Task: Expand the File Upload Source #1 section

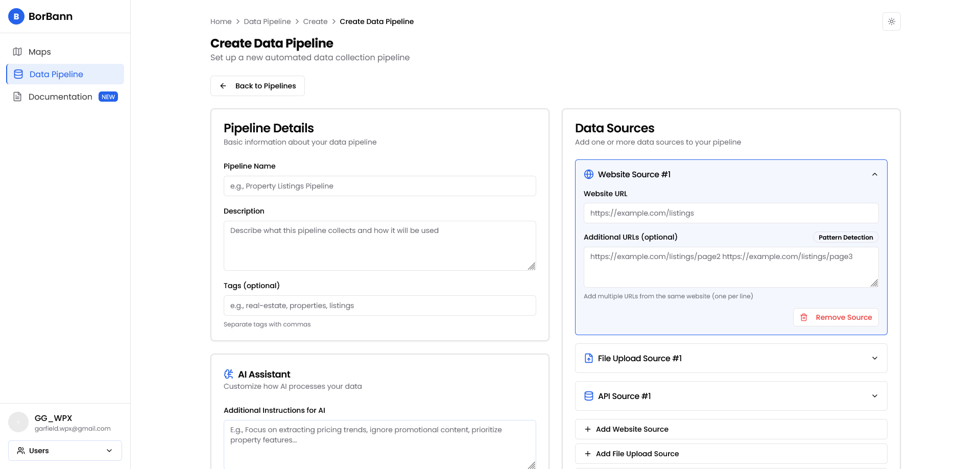Action: click(874, 358)
